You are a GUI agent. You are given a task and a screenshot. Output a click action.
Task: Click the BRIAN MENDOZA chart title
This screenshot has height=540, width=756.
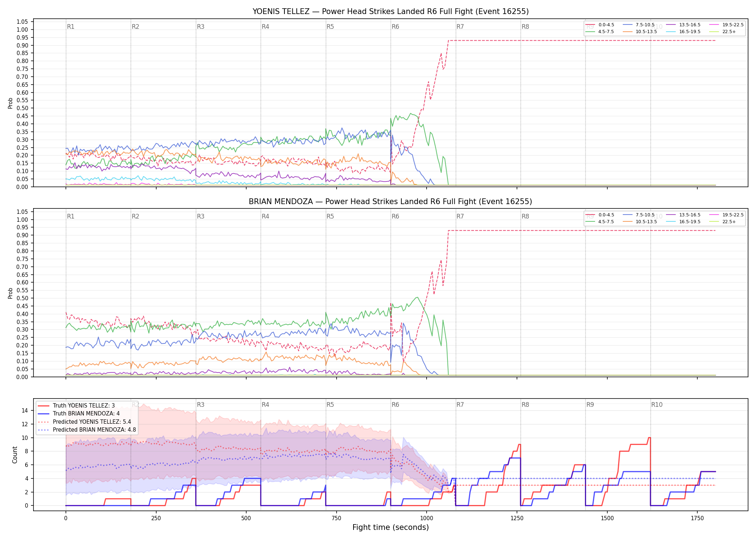pos(391,202)
